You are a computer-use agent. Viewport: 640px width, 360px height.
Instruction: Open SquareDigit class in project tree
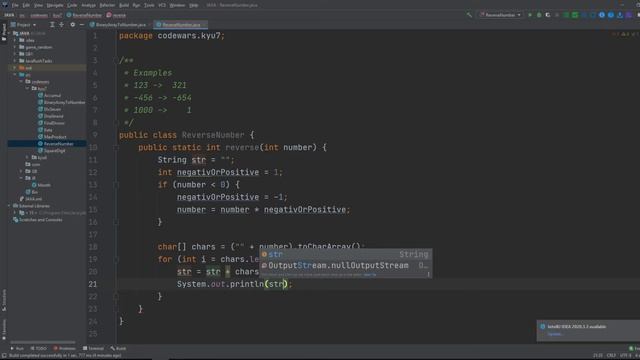(51, 151)
